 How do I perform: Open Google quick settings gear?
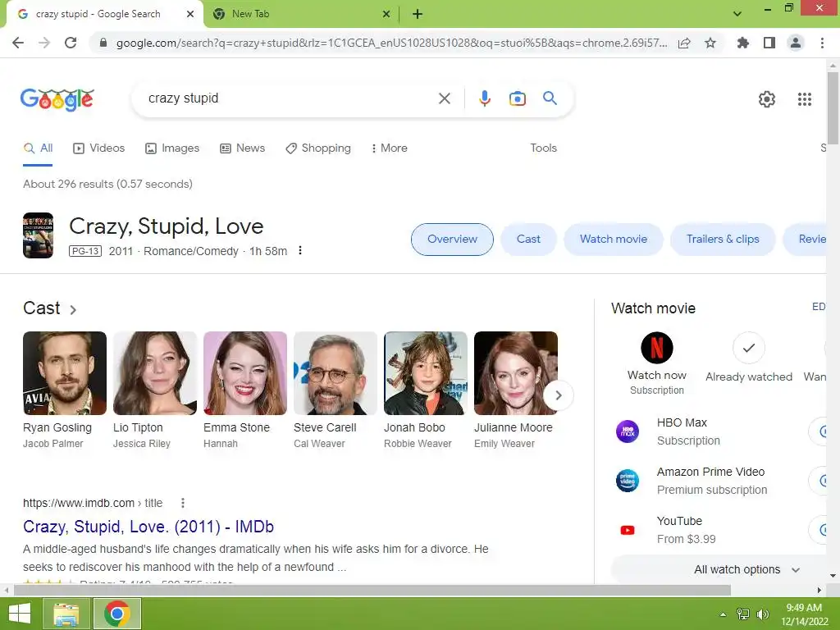point(767,99)
